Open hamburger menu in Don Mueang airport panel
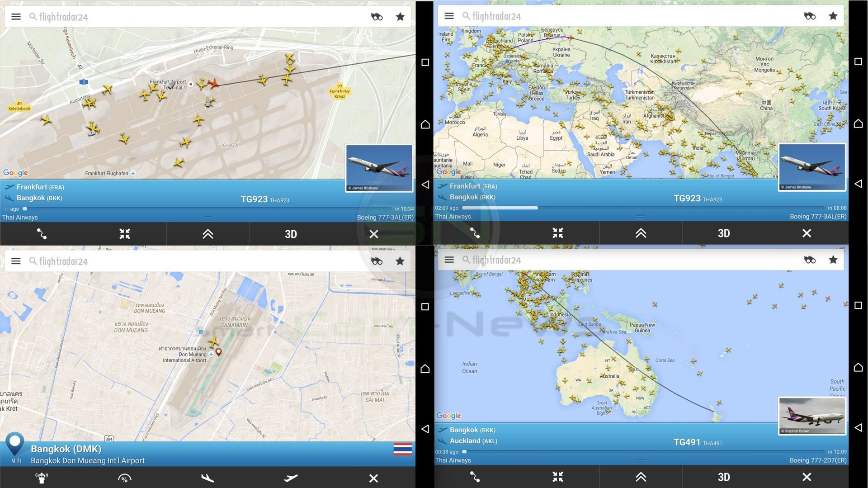Viewport: 868px width, 488px height. point(16,261)
